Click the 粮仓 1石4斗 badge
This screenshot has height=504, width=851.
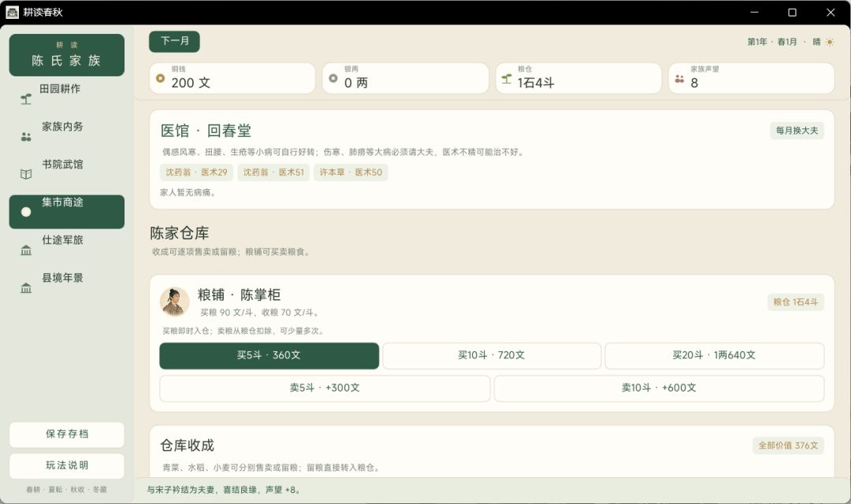pos(796,302)
